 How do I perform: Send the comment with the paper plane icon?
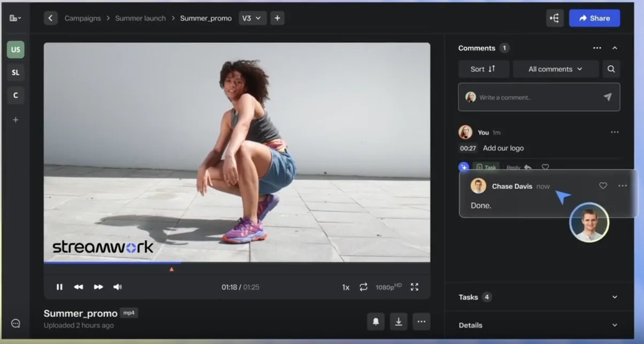point(608,97)
